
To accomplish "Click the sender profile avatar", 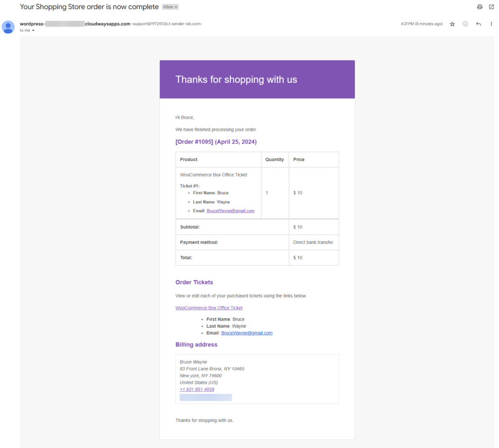I will (x=8, y=27).
